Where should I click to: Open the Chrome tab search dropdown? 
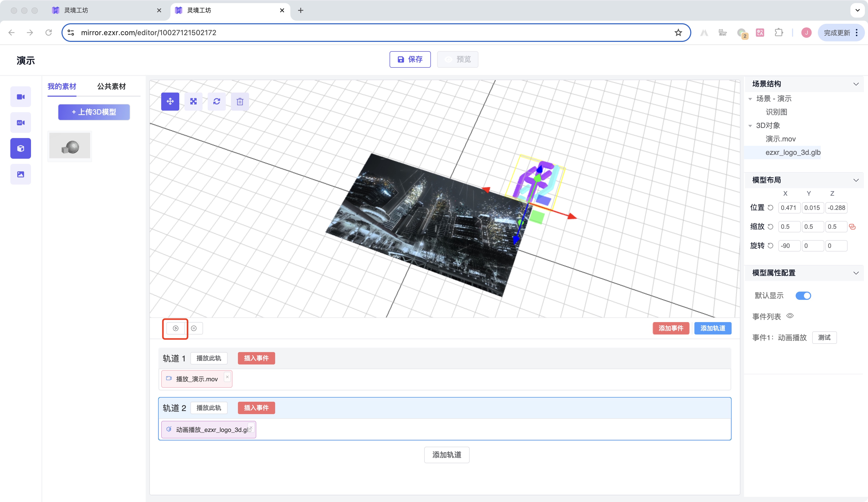coord(858,10)
